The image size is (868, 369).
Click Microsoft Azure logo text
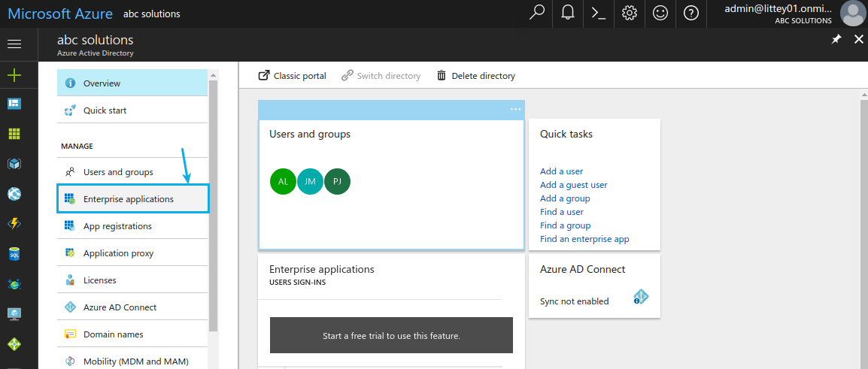tap(60, 14)
